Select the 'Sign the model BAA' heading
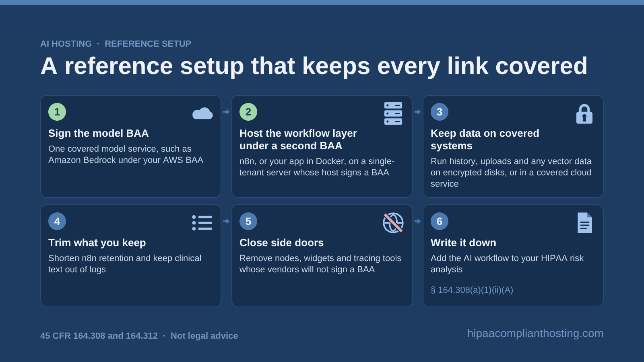Viewport: 644px width, 362px height. (98, 133)
